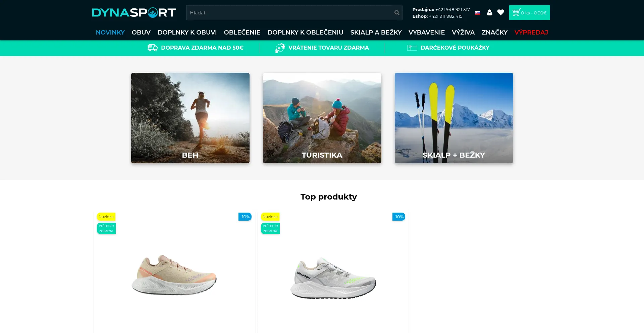Expand the SKIALP A BEŽKY menu
The height and width of the screenshot is (333, 644).
pyautogui.click(x=376, y=32)
